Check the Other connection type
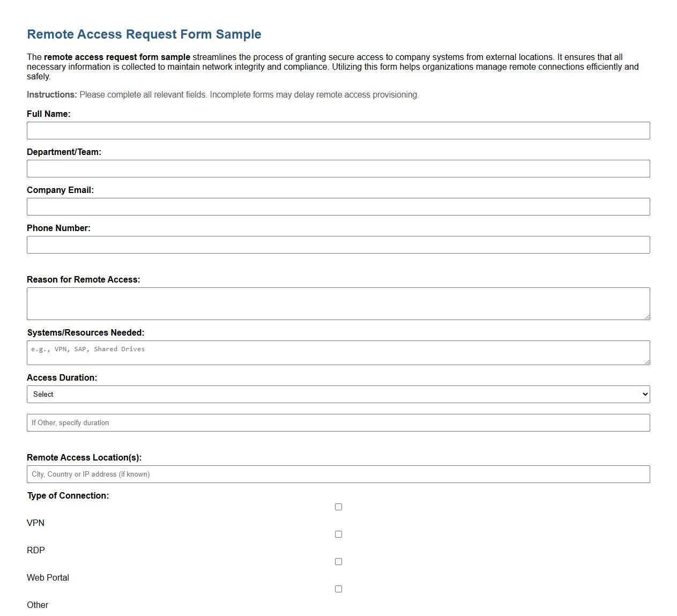Screen dimensions: 677x616 [338, 588]
